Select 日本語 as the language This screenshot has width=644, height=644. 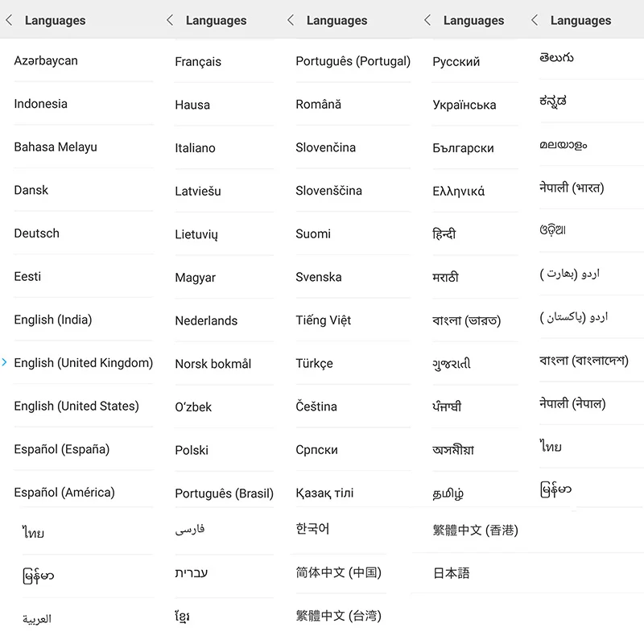tap(451, 574)
